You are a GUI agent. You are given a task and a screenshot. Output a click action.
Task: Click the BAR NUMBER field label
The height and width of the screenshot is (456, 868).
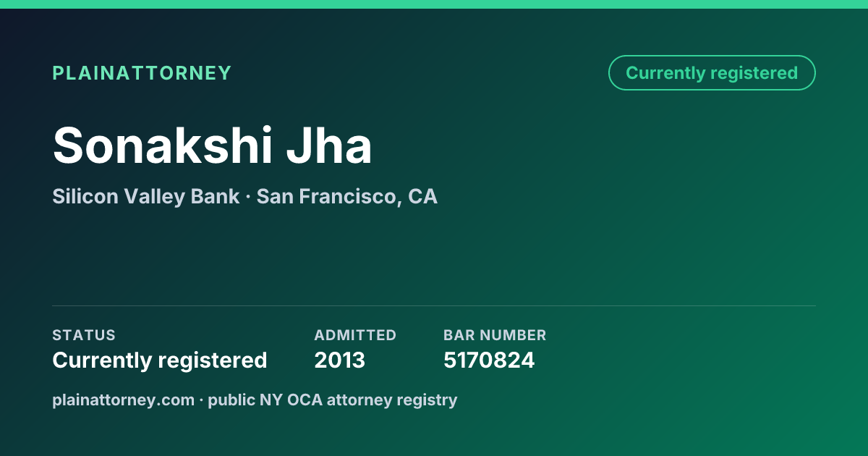click(x=495, y=335)
